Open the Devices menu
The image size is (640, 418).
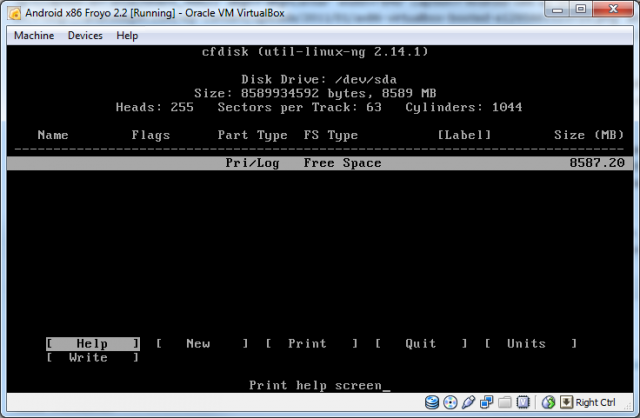tap(85, 36)
